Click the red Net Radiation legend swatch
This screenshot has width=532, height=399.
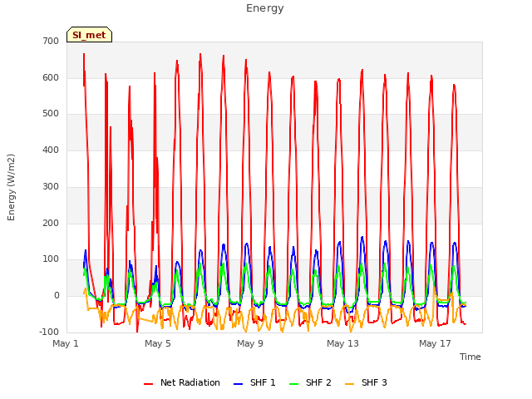click(148, 384)
